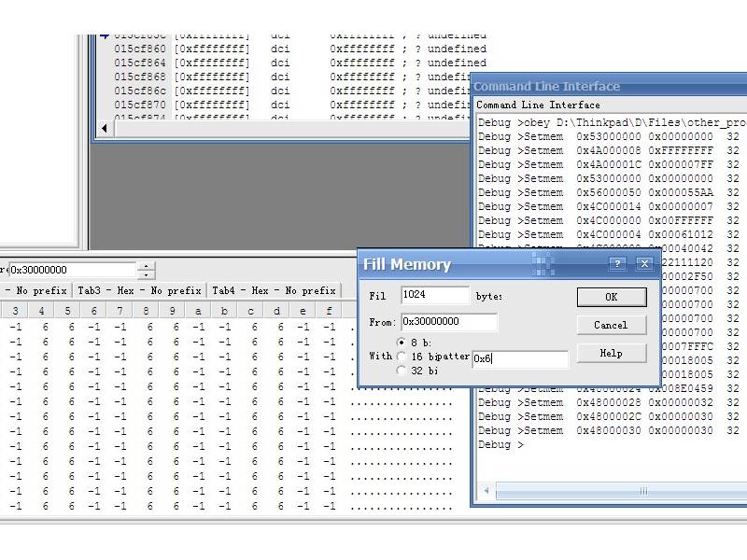Select the 8 bit pattern size
This screenshot has height=560, width=747.
(402, 343)
